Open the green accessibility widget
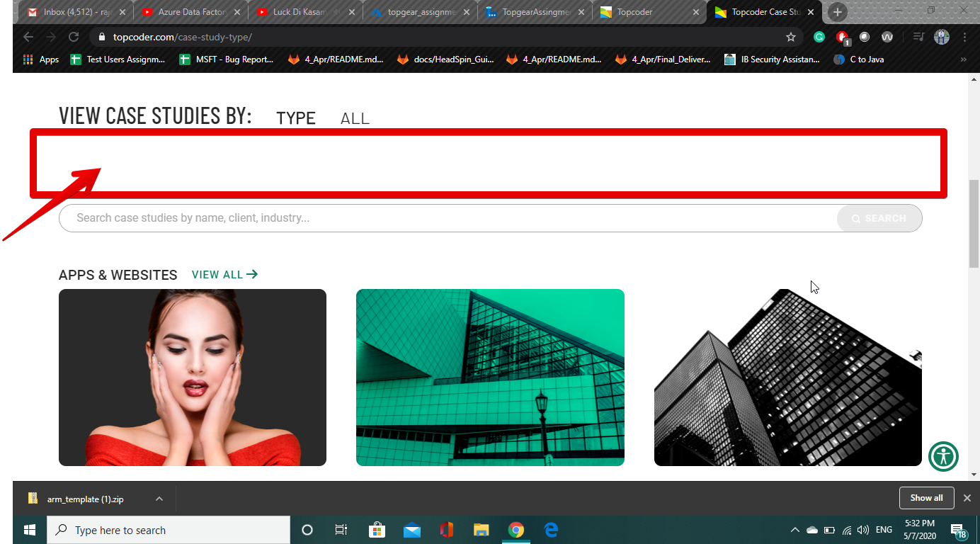 tap(943, 456)
